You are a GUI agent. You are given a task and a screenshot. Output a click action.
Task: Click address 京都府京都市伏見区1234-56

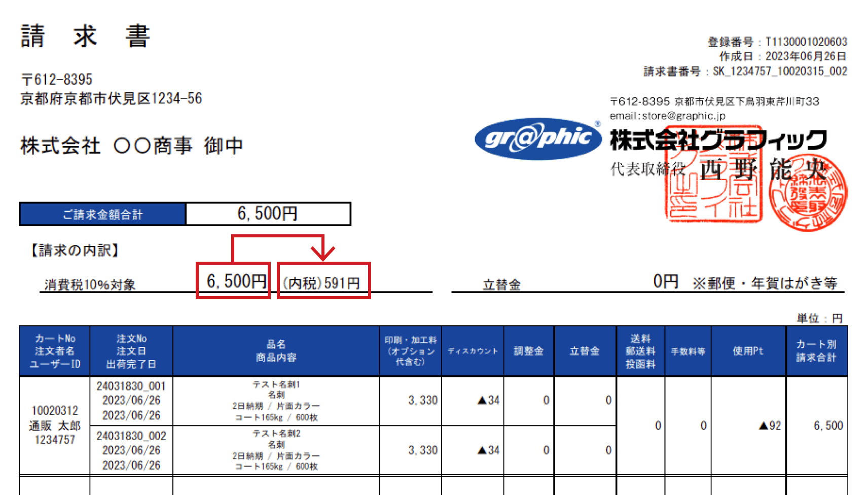(x=111, y=98)
